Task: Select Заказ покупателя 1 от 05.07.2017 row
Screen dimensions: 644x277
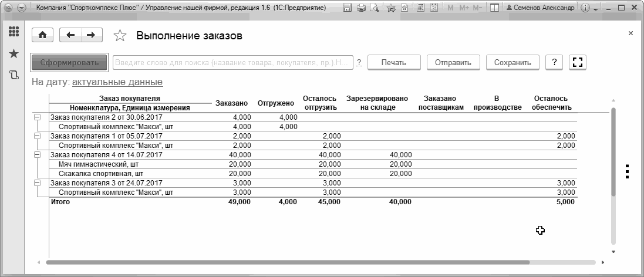Action: pyautogui.click(x=313, y=136)
